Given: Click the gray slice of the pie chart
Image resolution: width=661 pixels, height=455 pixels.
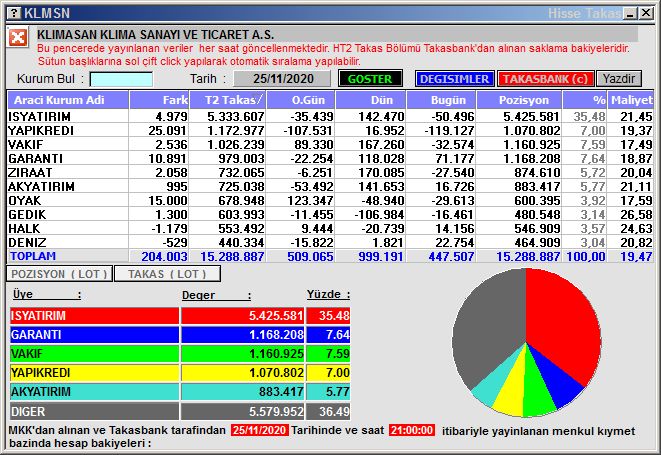Looking at the screenshot, I should click(x=489, y=325).
